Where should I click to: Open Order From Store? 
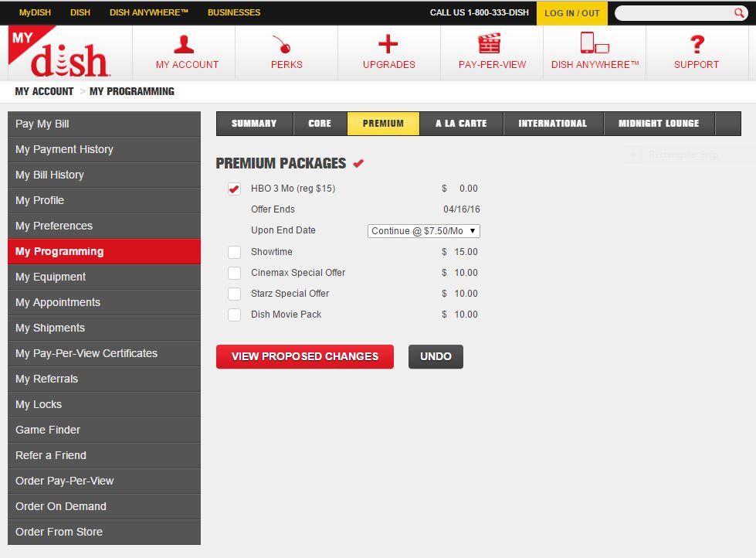click(104, 532)
